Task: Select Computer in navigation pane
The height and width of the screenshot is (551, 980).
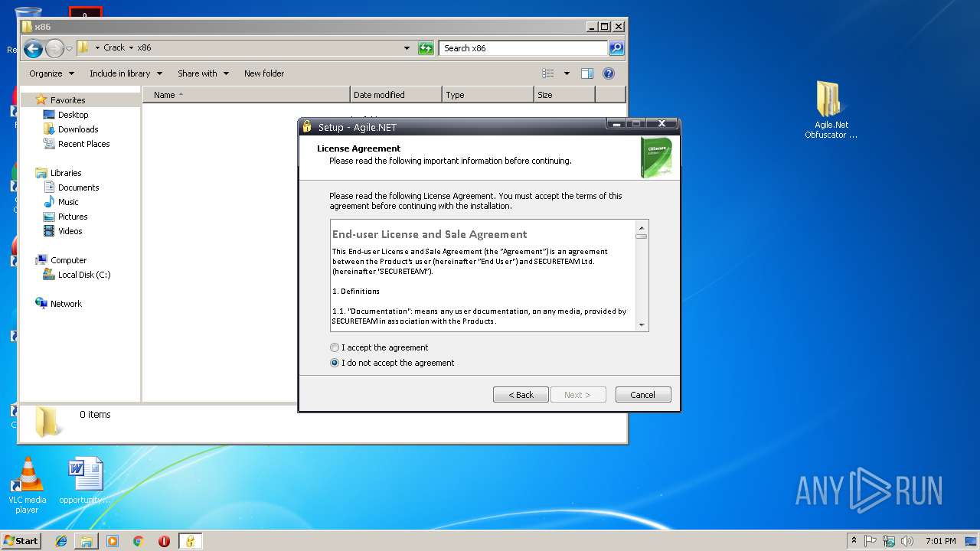Action: point(68,260)
